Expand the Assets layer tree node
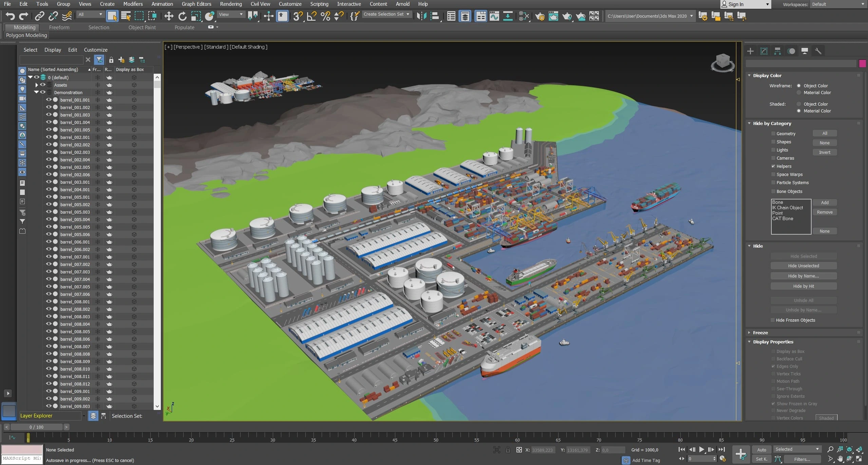 pos(37,85)
